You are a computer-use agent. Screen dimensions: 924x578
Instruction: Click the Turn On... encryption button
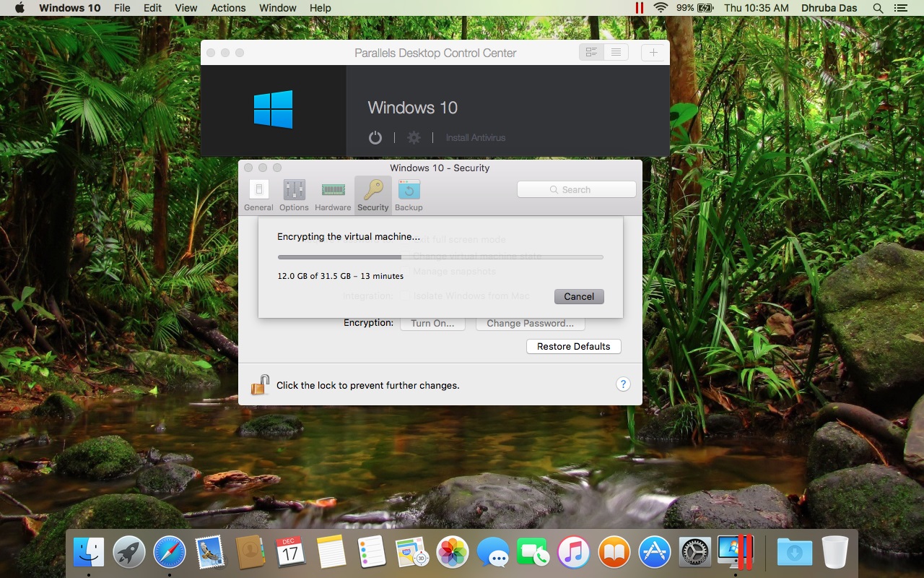(x=432, y=323)
